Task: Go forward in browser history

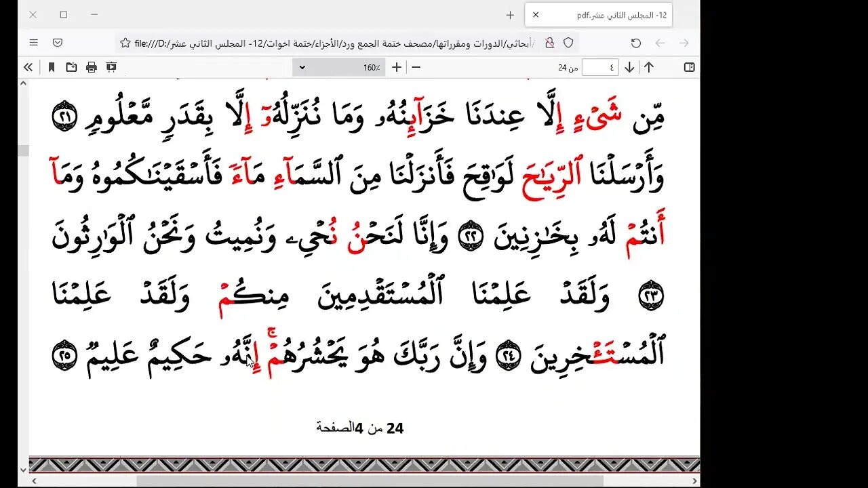Action: (x=684, y=43)
